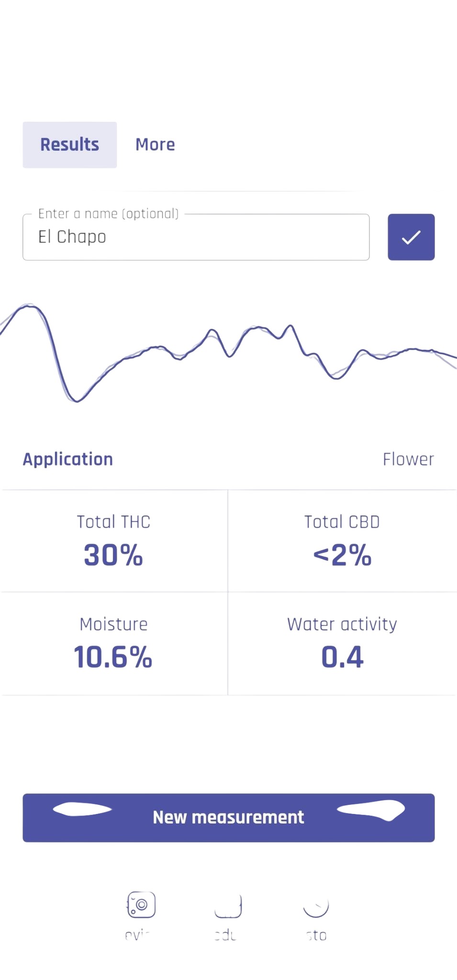Open the History clock icon
457x980 pixels.
click(316, 905)
